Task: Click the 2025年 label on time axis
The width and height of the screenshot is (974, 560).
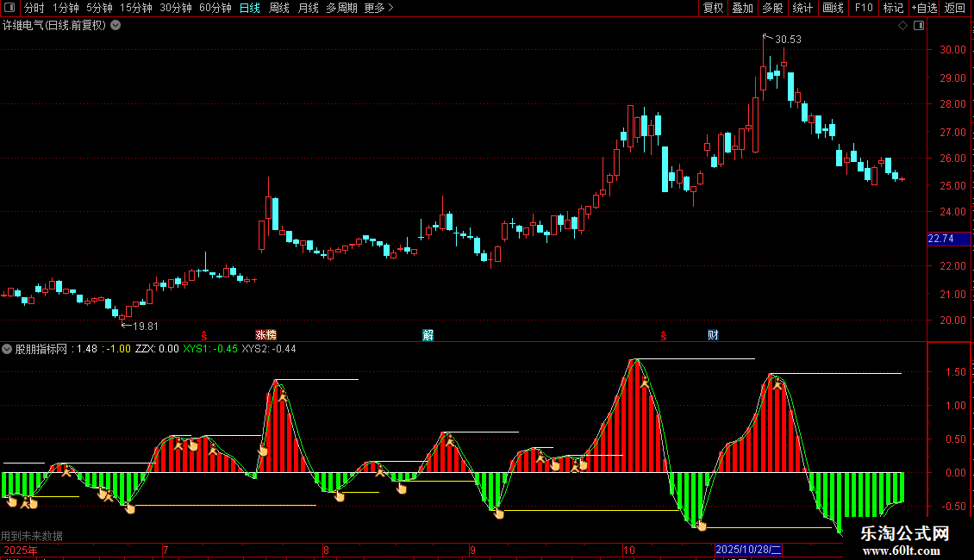Action: (21, 550)
